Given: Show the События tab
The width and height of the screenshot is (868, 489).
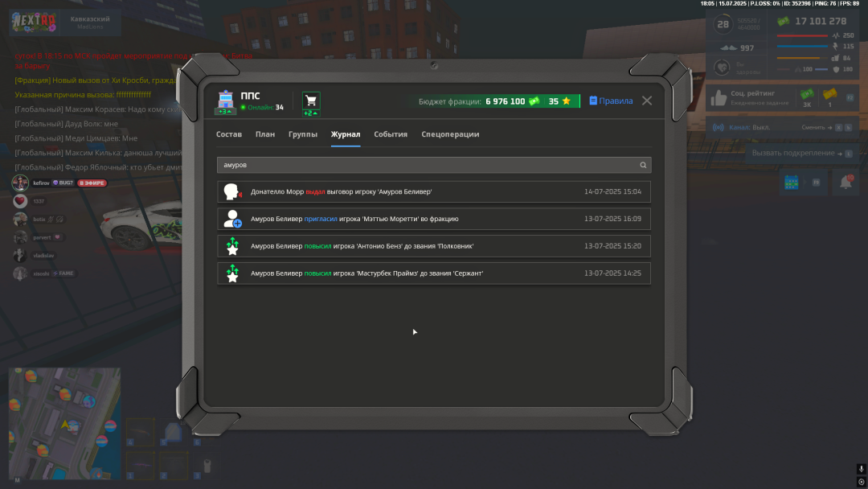Looking at the screenshot, I should coord(391,134).
